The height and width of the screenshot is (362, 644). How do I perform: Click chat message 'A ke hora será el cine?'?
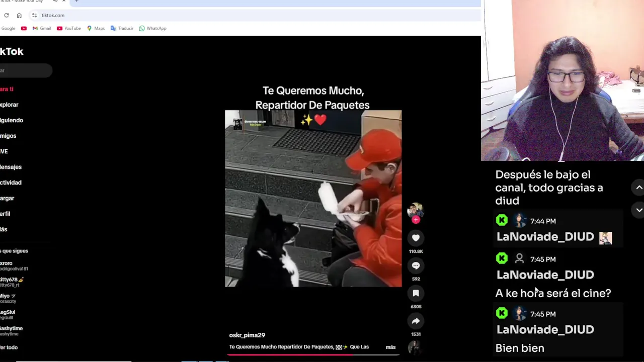click(x=553, y=293)
